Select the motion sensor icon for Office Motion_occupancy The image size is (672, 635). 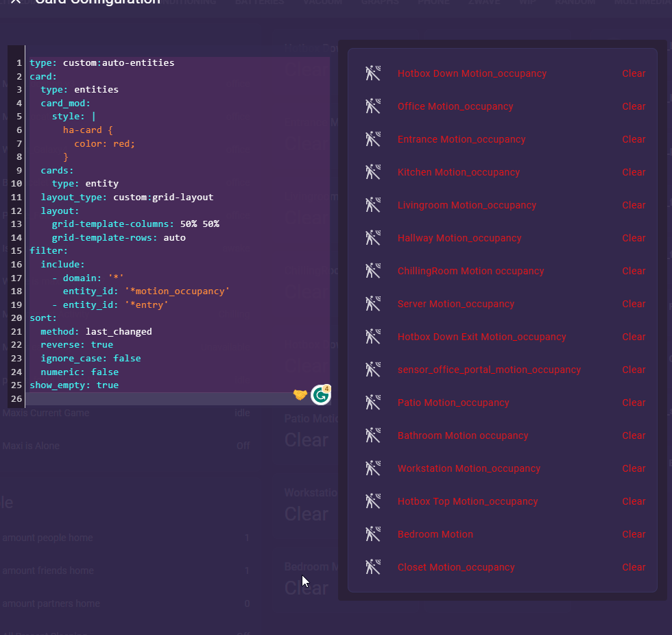(x=372, y=106)
